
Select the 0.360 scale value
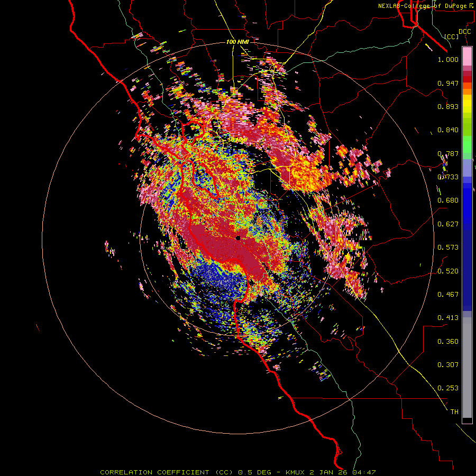tap(448, 342)
